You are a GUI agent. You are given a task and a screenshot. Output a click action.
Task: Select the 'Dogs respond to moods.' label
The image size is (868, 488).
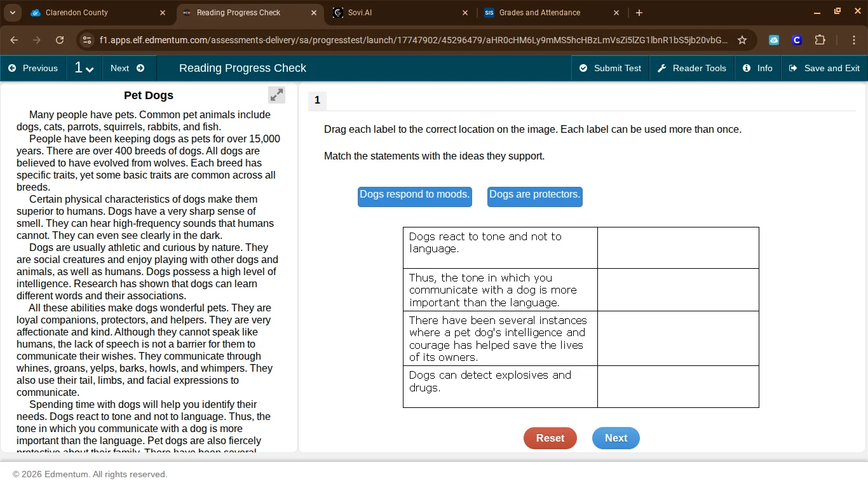415,196
